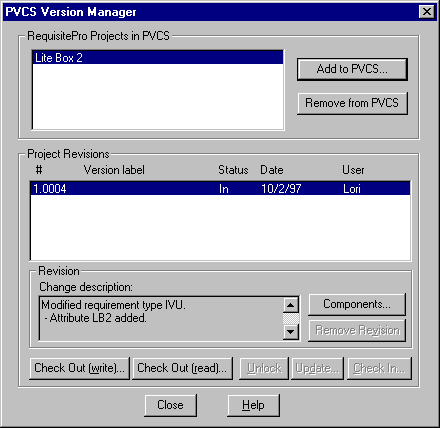This screenshot has width=440, height=428.
Task: Click the Update button
Action: pos(317,368)
